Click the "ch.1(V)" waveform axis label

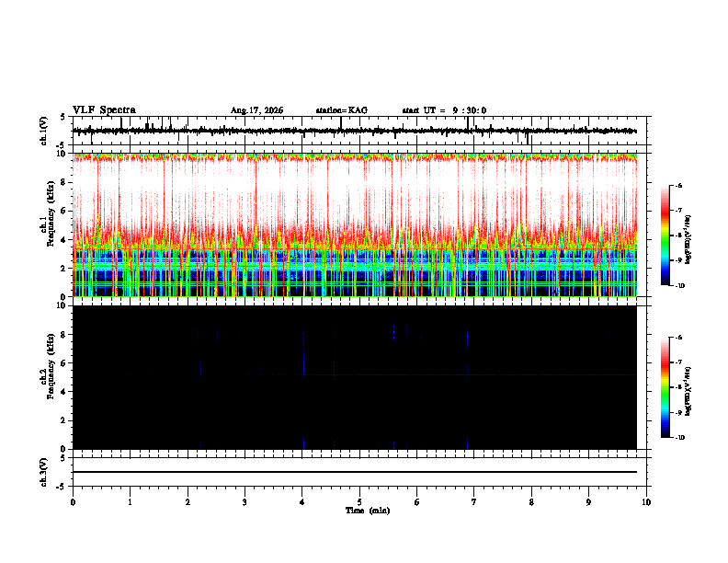(x=44, y=131)
